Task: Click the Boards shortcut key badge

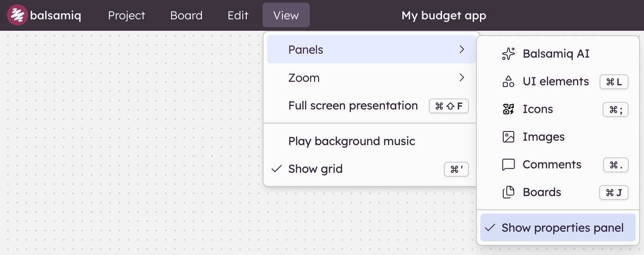Action: pyautogui.click(x=614, y=193)
